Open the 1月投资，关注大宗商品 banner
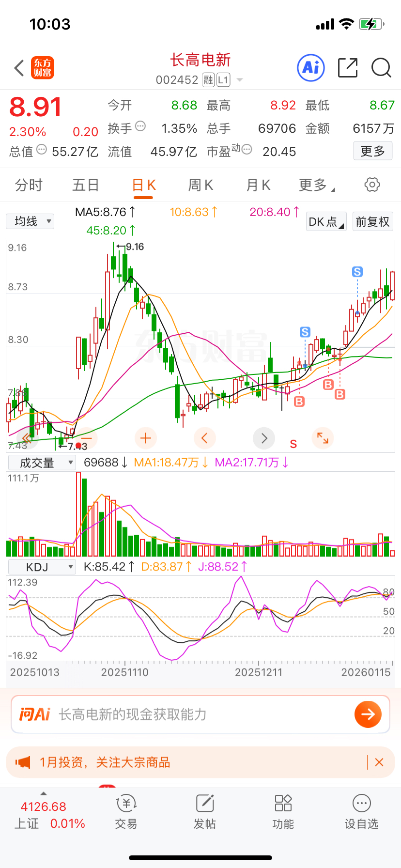401x868 pixels. click(200, 762)
